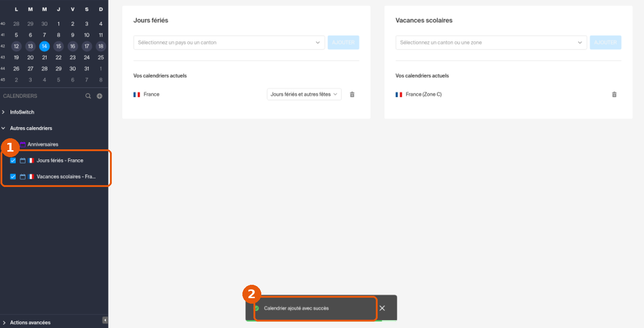Click AJOUTER in the Vacances scolaires panel
644x328 pixels.
click(x=605, y=42)
